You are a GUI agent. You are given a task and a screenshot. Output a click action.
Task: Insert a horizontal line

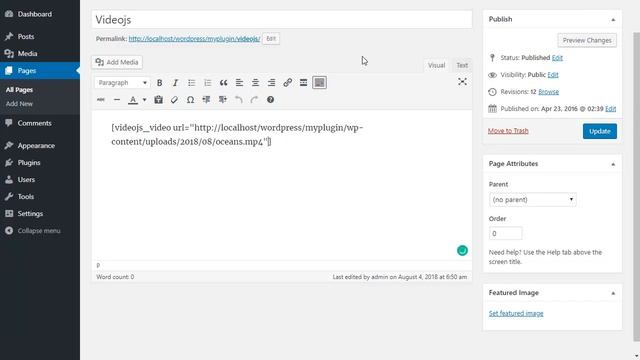117,100
